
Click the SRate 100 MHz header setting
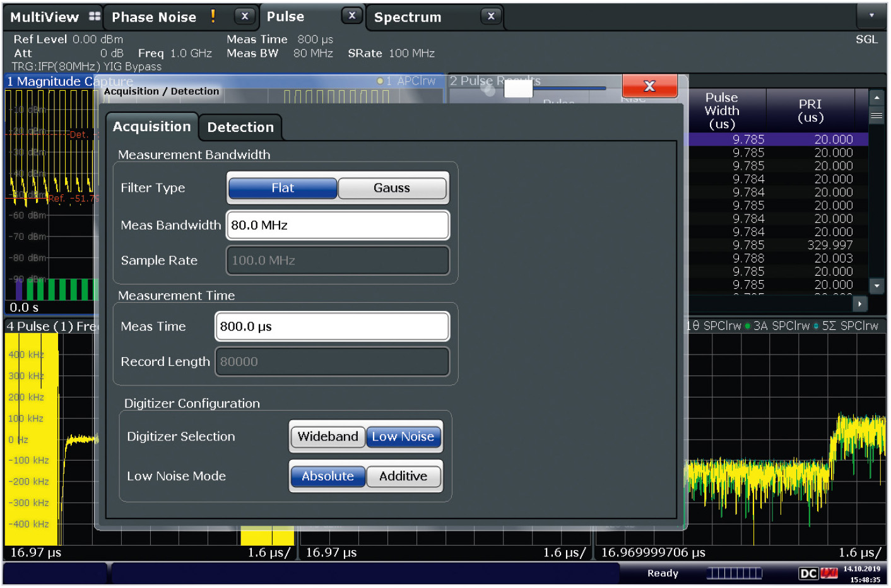pyautogui.click(x=391, y=54)
